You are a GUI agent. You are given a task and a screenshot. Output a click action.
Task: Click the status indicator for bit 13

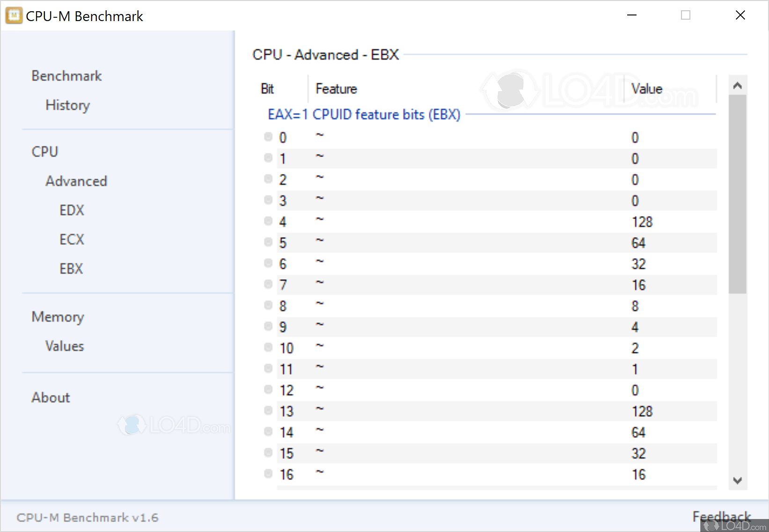pos(268,410)
